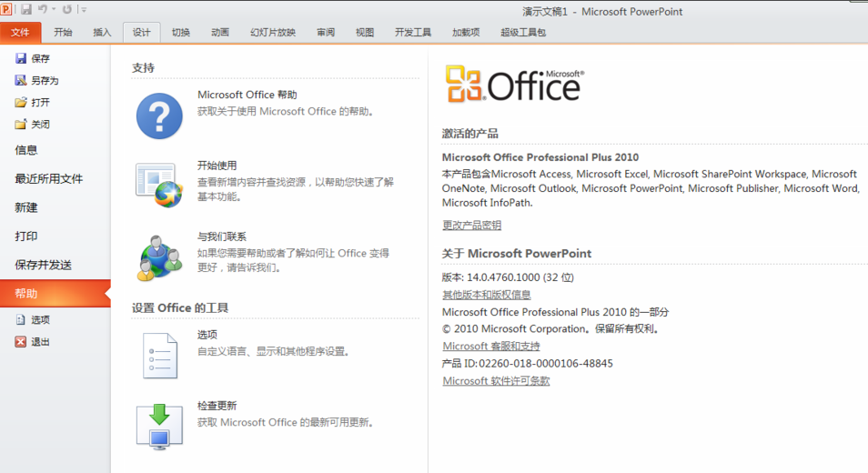868x473 pixels.
Task: Open the Microsoft 客服和支持 link
Action: (491, 347)
